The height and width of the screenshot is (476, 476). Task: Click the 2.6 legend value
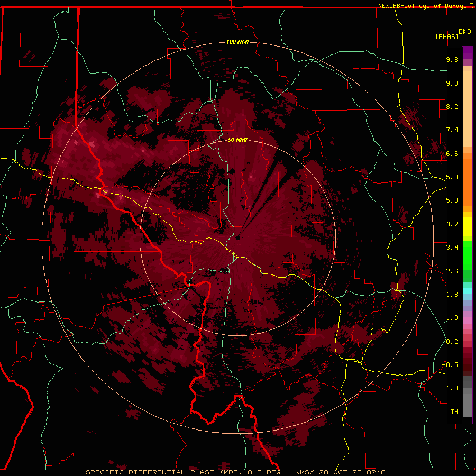452,271
